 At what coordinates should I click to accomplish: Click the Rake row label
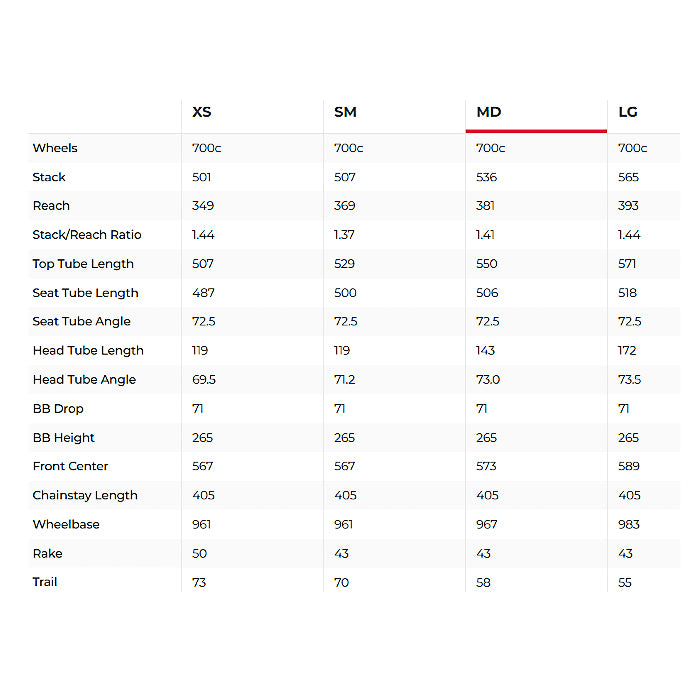point(47,553)
